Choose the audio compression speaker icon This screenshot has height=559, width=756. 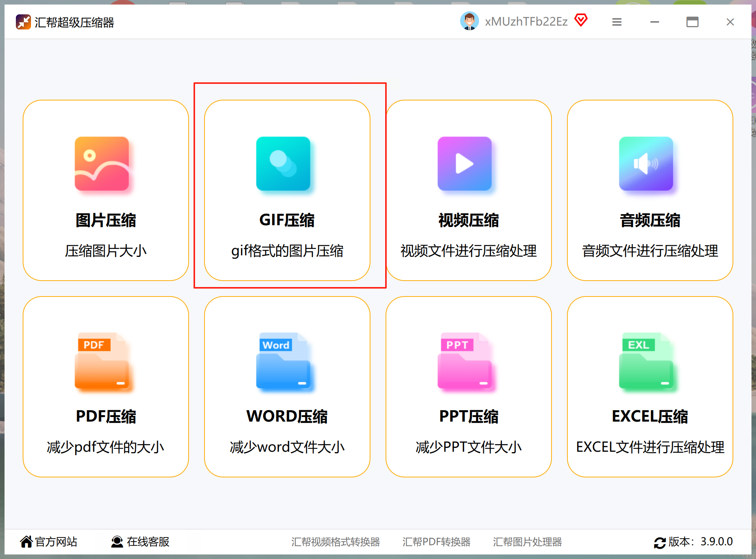pyautogui.click(x=646, y=164)
